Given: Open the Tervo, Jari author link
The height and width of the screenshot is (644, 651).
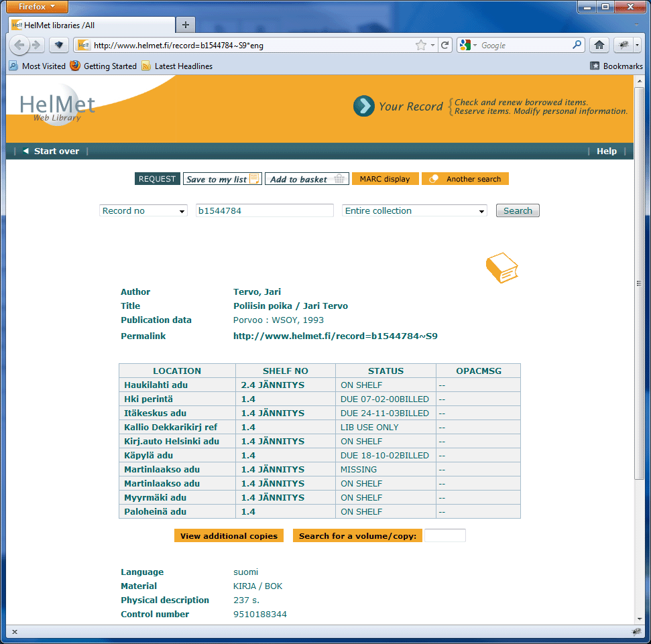Looking at the screenshot, I should click(257, 292).
